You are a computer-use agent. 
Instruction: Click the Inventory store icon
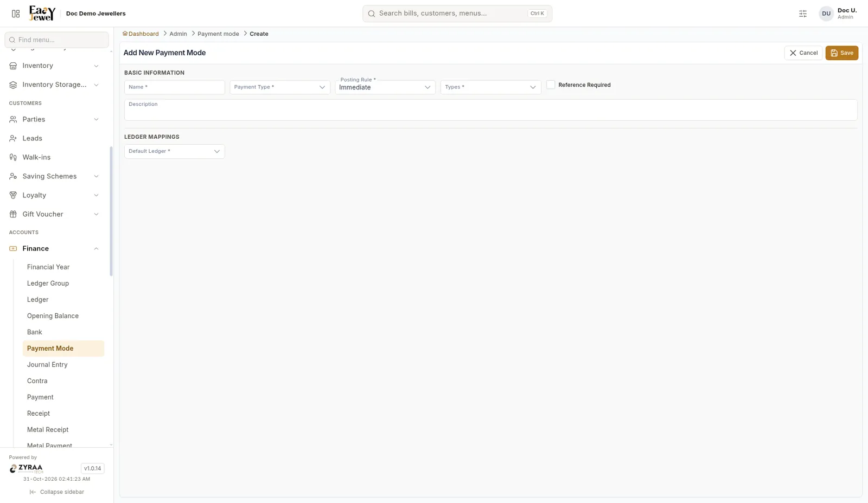(x=13, y=66)
